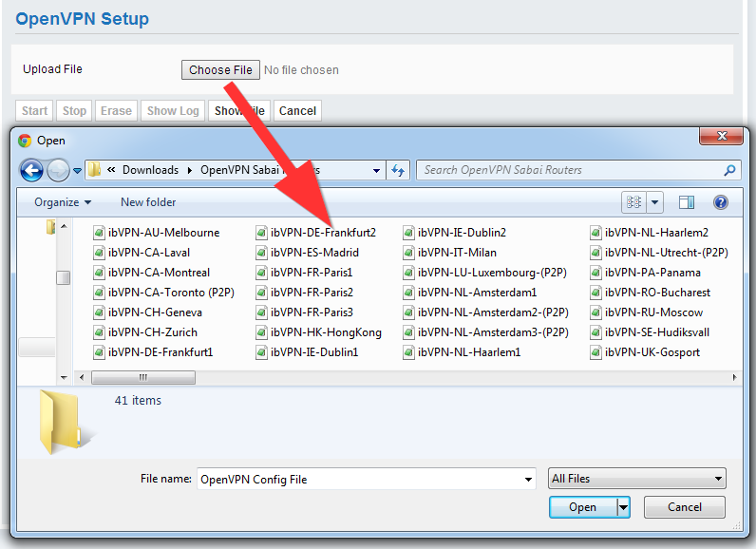Expand the Organize menu

click(63, 202)
